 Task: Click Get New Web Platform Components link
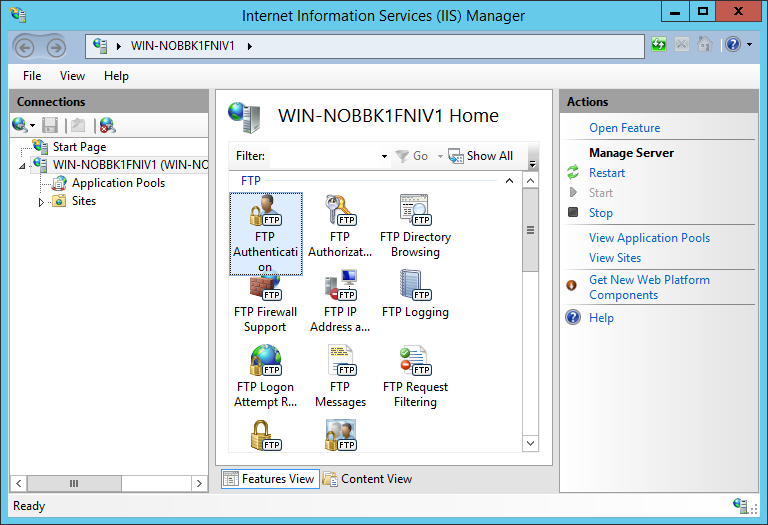click(649, 287)
